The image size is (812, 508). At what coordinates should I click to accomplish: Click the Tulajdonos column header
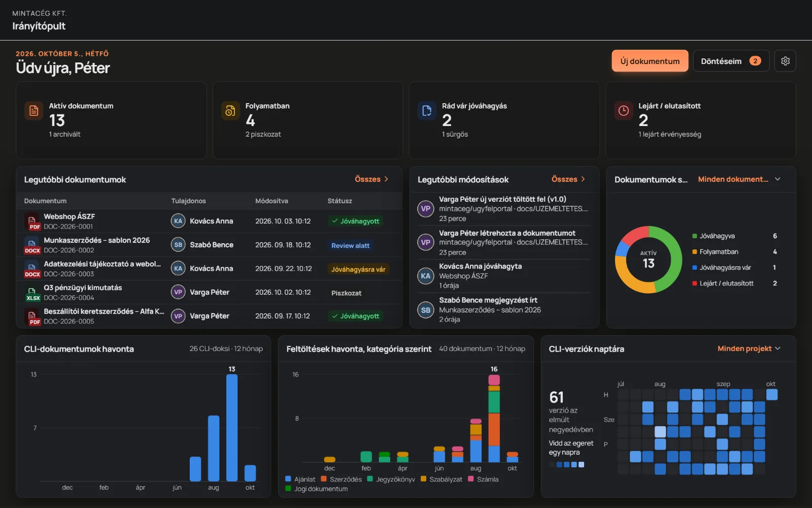[x=188, y=201]
